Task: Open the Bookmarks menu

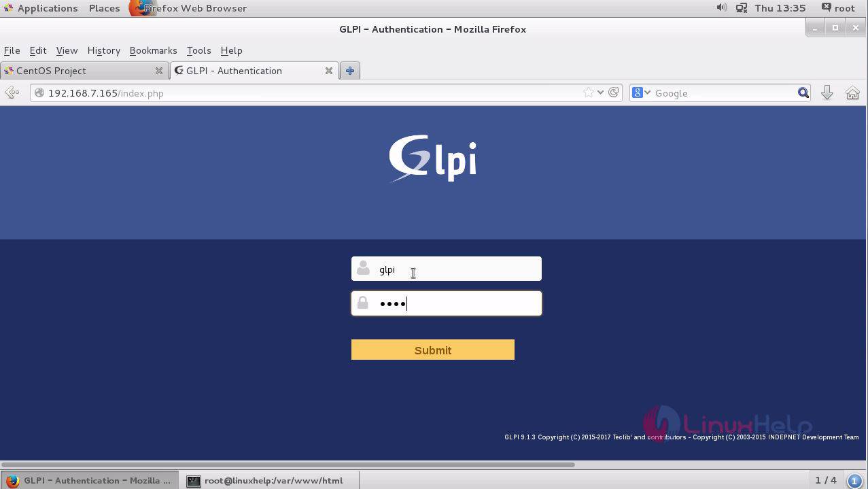Action: [x=153, y=50]
